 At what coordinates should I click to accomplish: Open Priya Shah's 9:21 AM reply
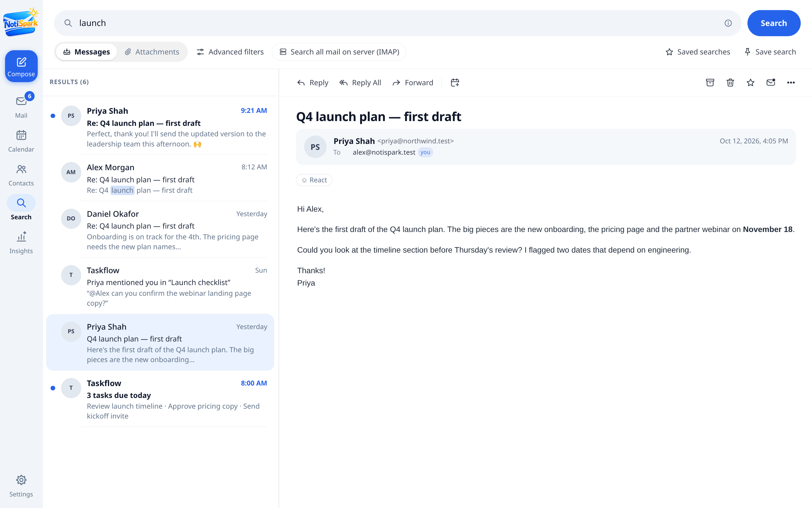pos(160,127)
